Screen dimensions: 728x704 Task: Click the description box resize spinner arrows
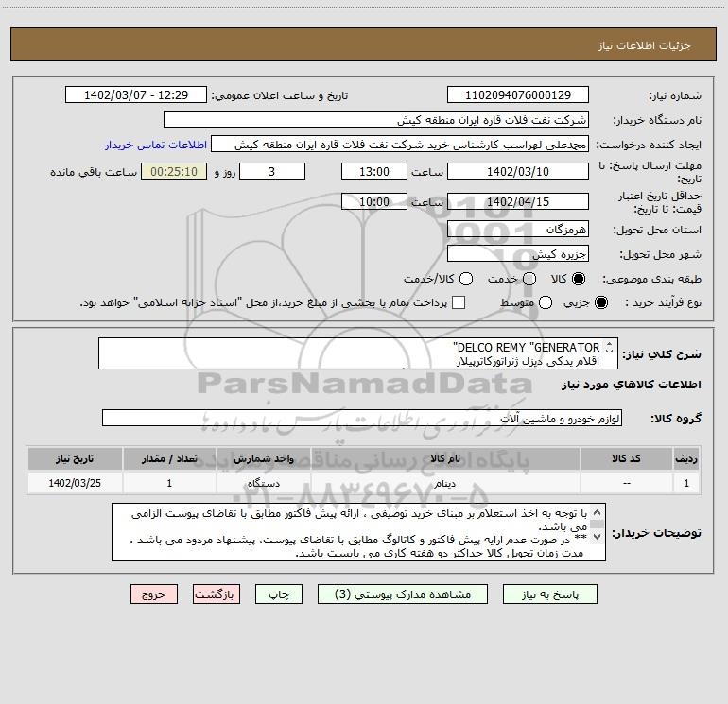(x=609, y=347)
